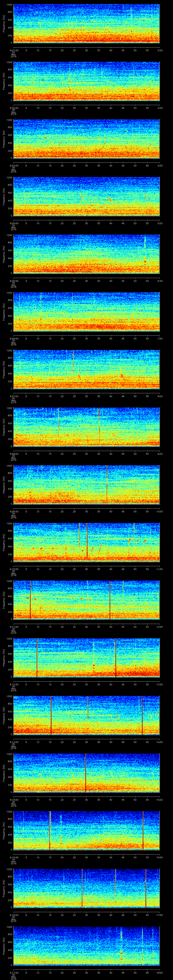Click the spectrogram panel starting at 6:01:00
The height and width of the screenshot is (980, 173).
87,24
